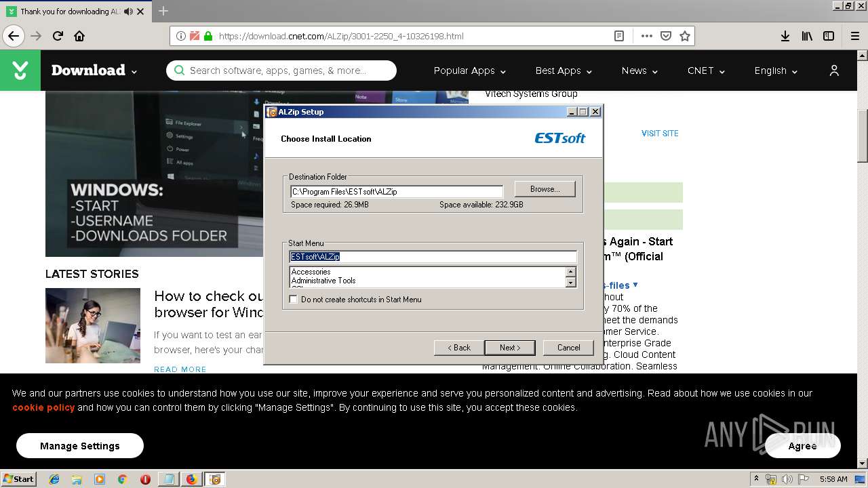Viewport: 868px width, 488px height.
Task: Launch Opera from the taskbar
Action: [145, 479]
